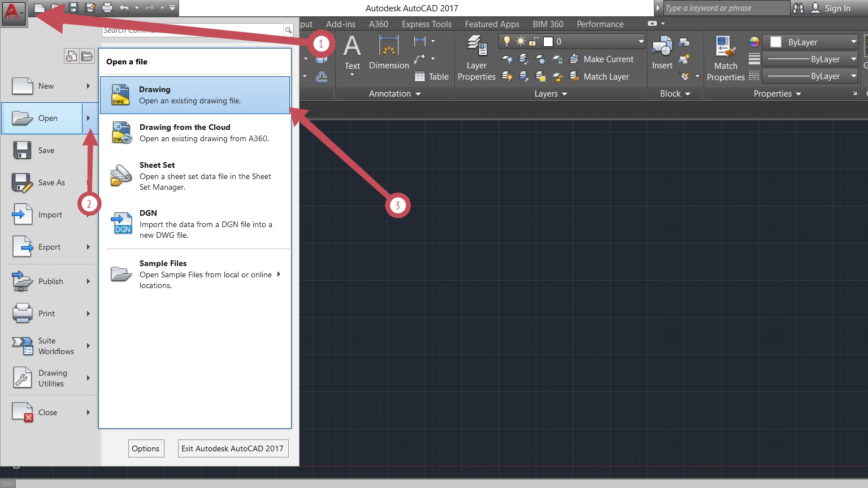Click the Recent Documents icon in application menu
Viewport: 868px width, 488px height.
(71, 56)
